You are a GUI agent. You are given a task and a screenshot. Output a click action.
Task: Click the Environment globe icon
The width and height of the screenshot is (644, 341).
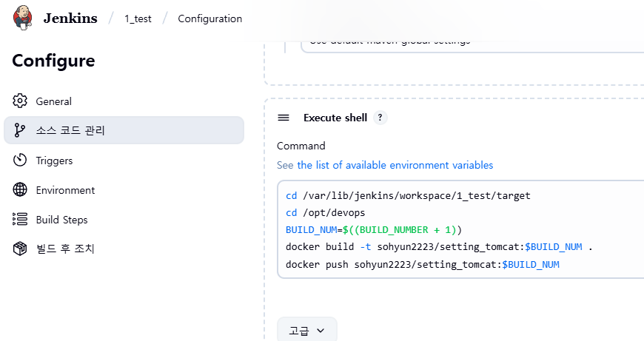coord(20,189)
